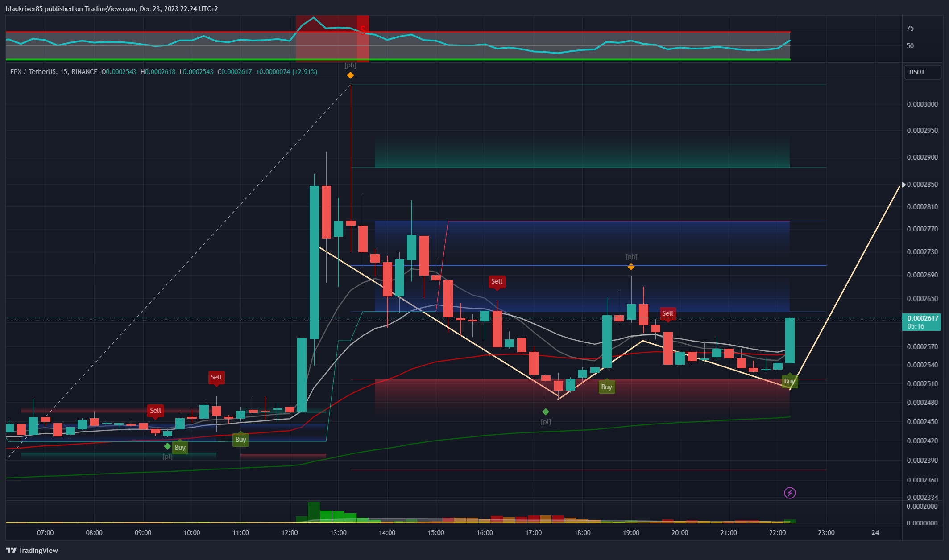
Task: Click the [pl] text below the 17:15 candle
Action: [546, 422]
